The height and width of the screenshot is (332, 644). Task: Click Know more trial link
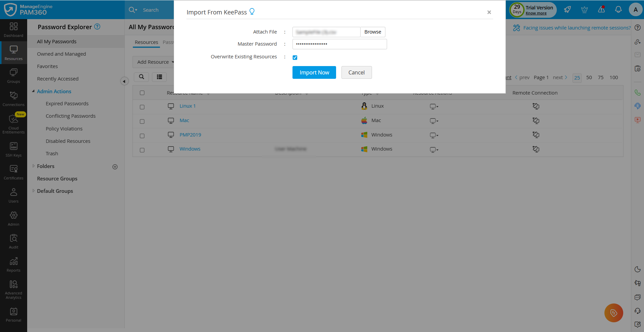coord(536,13)
